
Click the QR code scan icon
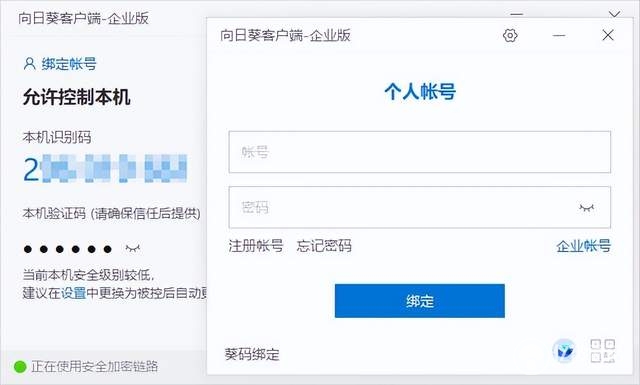pos(602,351)
